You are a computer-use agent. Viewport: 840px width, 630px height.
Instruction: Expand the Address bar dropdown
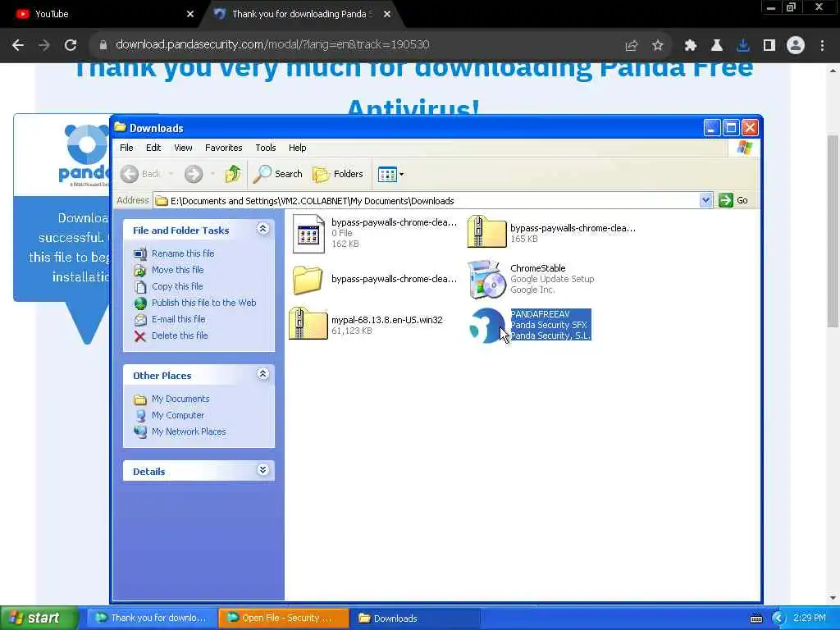pos(705,200)
